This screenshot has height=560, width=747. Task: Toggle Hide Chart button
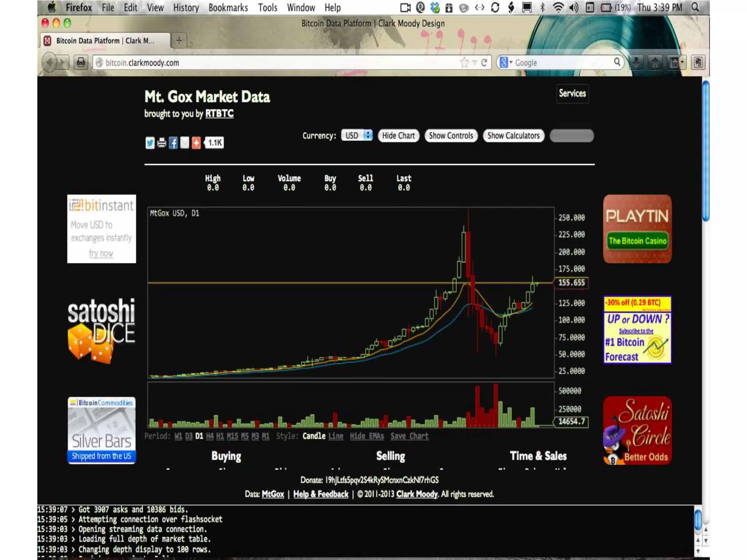click(398, 136)
